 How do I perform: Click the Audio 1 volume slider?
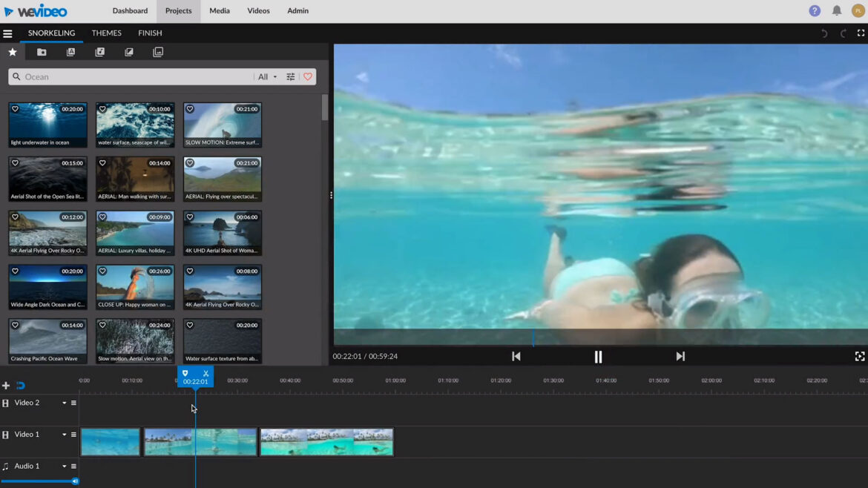point(39,481)
